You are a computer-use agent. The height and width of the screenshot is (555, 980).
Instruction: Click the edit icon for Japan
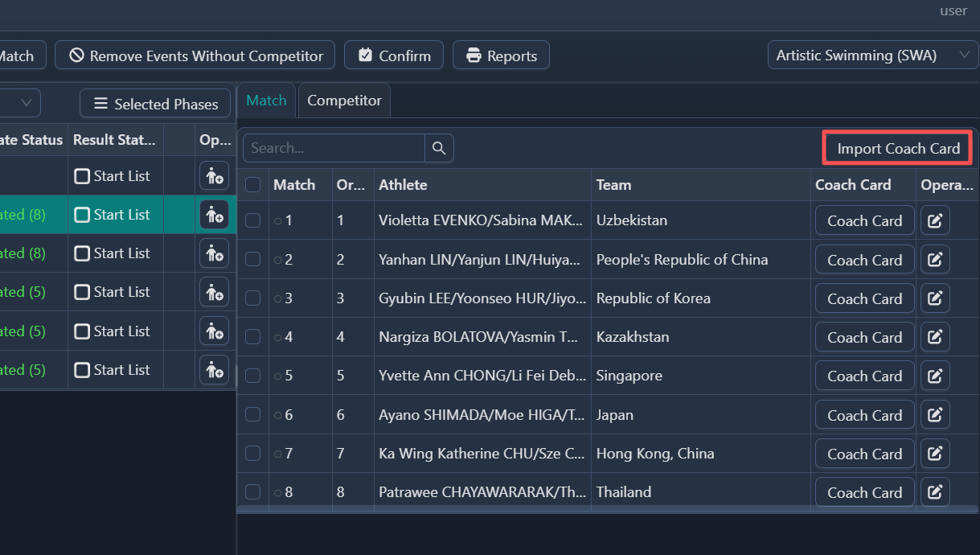pos(935,415)
